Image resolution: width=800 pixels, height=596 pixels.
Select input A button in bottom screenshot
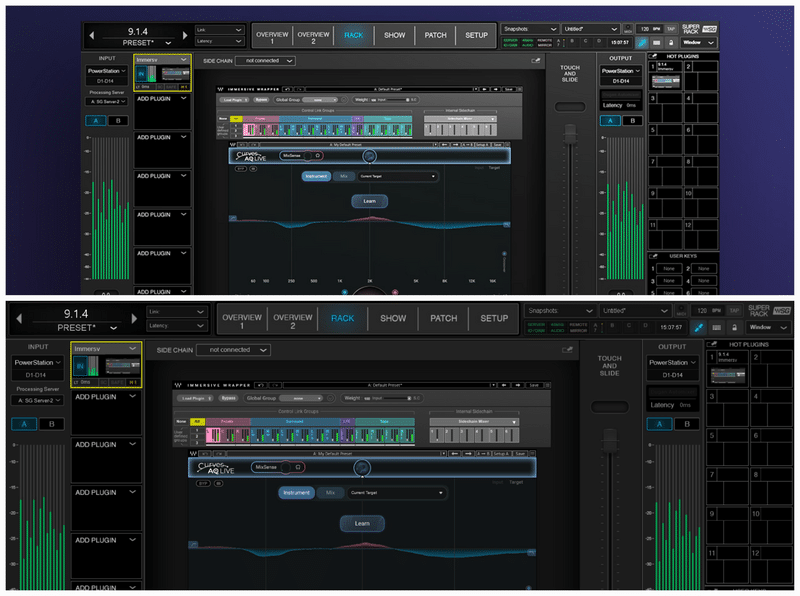tap(24, 424)
